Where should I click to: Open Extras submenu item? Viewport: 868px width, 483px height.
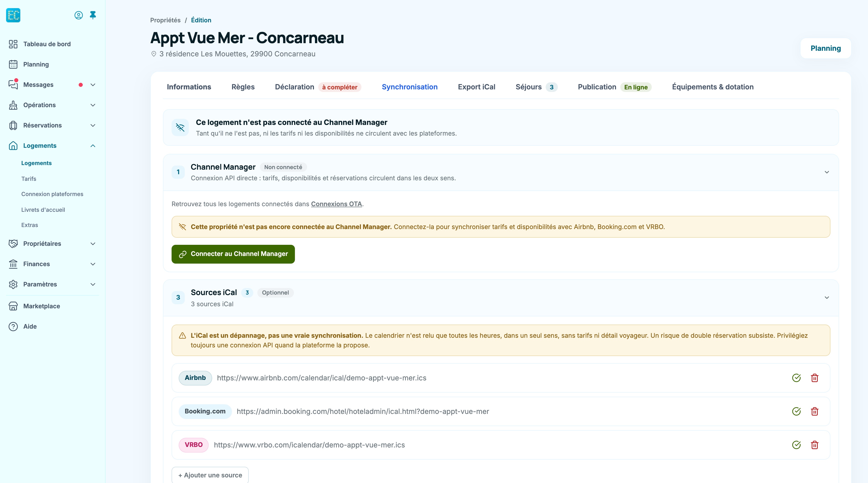[x=30, y=225]
